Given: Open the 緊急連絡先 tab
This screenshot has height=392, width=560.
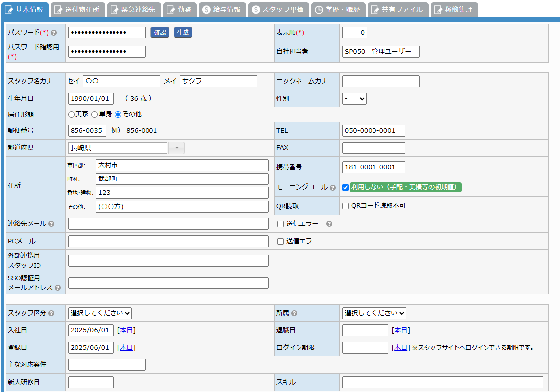Looking at the screenshot, I should point(134,10).
